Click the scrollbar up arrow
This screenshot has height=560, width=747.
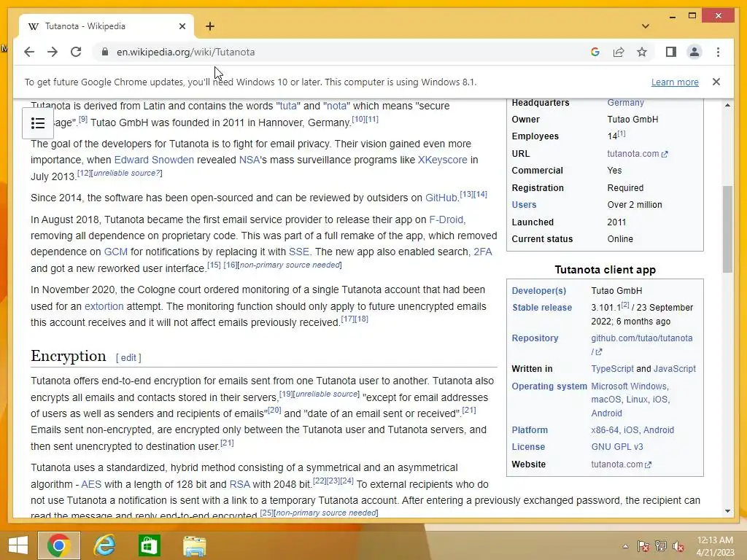[727, 105]
